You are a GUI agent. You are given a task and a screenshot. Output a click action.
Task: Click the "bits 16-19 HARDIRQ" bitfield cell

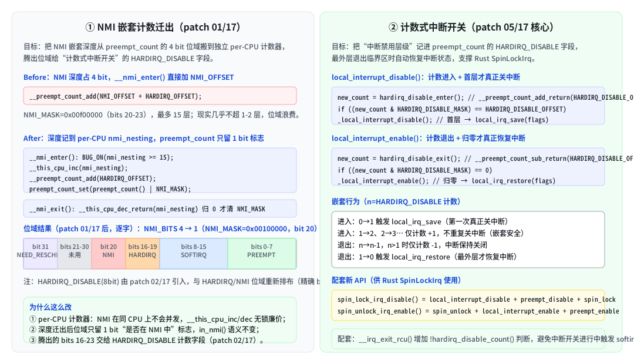point(142,254)
